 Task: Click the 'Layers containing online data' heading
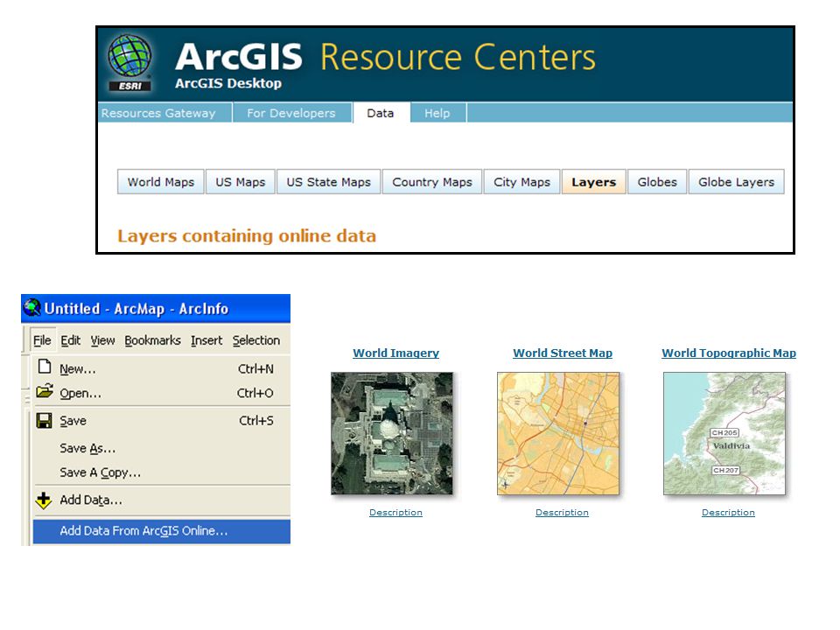pyautogui.click(x=247, y=235)
